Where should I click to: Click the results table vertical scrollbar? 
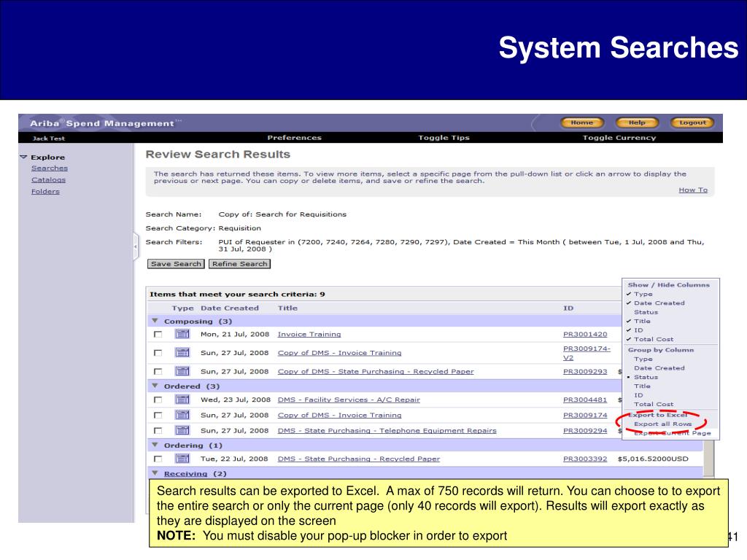point(709,458)
